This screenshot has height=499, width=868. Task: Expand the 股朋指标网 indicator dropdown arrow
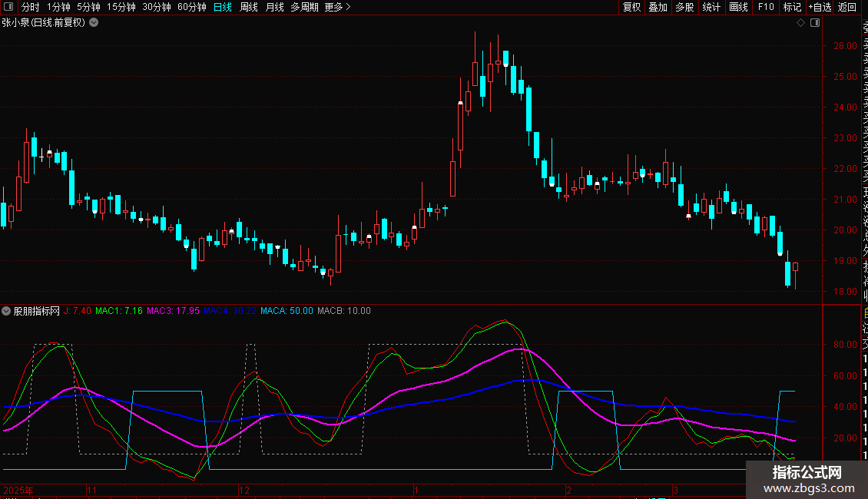[x=7, y=311]
